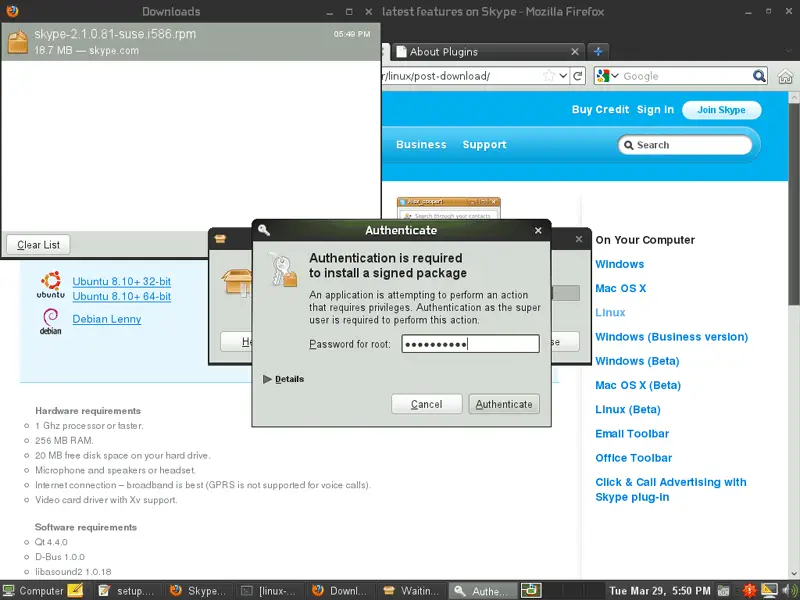Go to Firefox home page icon
800x600 pixels.
coord(787,76)
